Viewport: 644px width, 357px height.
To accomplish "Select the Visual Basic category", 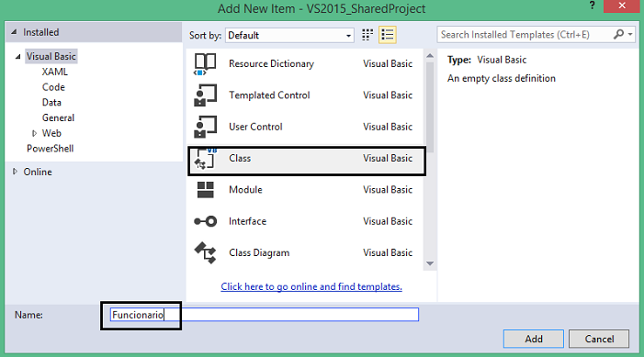I will point(51,56).
